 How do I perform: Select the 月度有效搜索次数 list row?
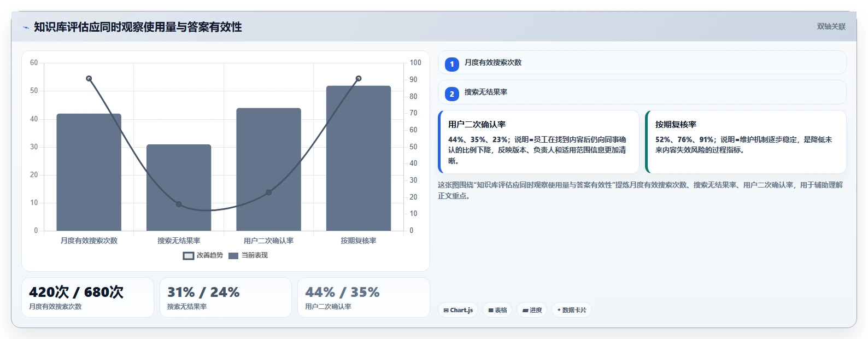pyautogui.click(x=642, y=63)
